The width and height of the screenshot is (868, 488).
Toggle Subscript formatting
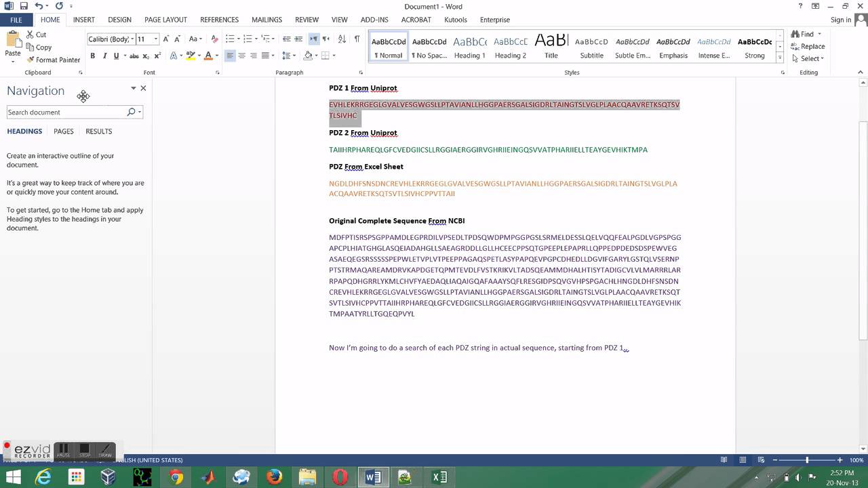coord(146,56)
